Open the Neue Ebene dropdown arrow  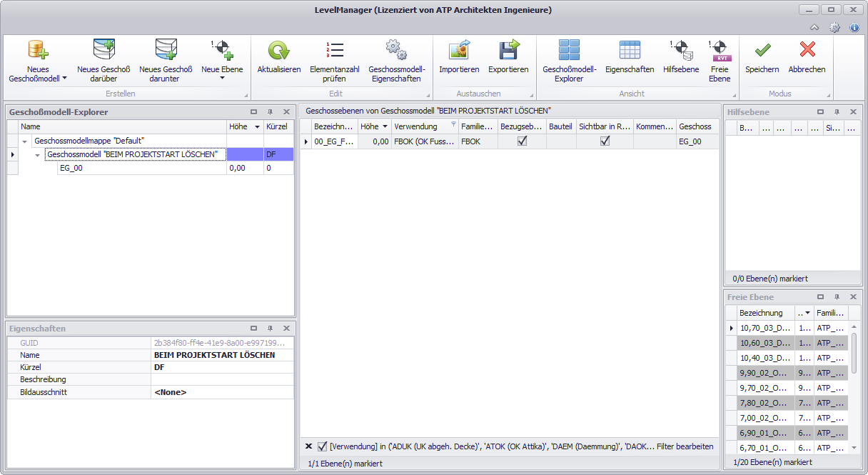[222, 79]
